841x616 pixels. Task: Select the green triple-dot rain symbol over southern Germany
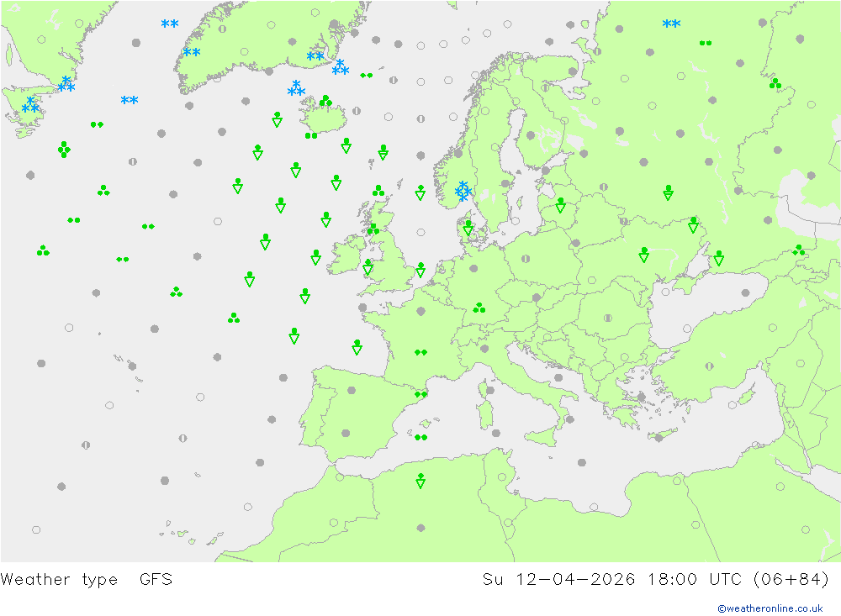click(479, 308)
